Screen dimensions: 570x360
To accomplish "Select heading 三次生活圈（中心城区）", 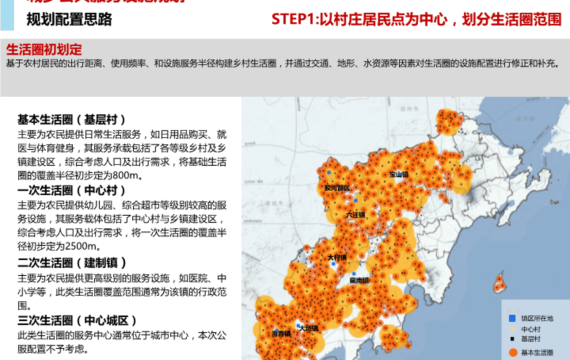I will tap(77, 320).
